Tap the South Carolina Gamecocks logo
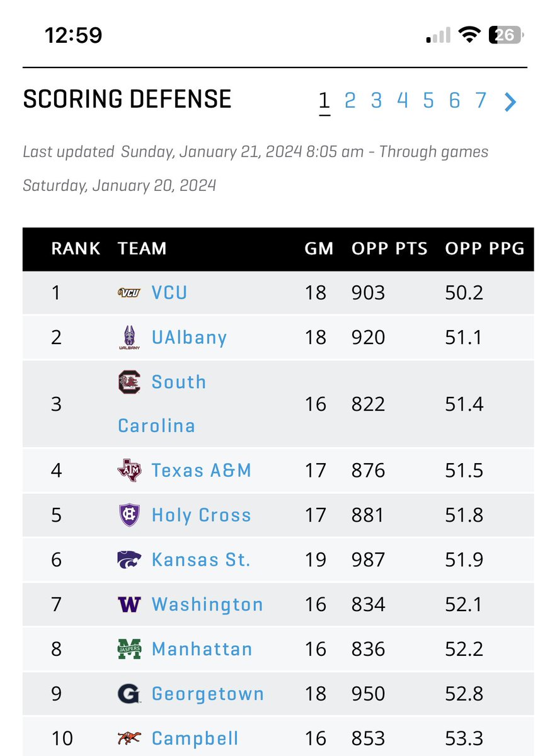Screen dimensions: 550x756 pyautogui.click(x=129, y=382)
